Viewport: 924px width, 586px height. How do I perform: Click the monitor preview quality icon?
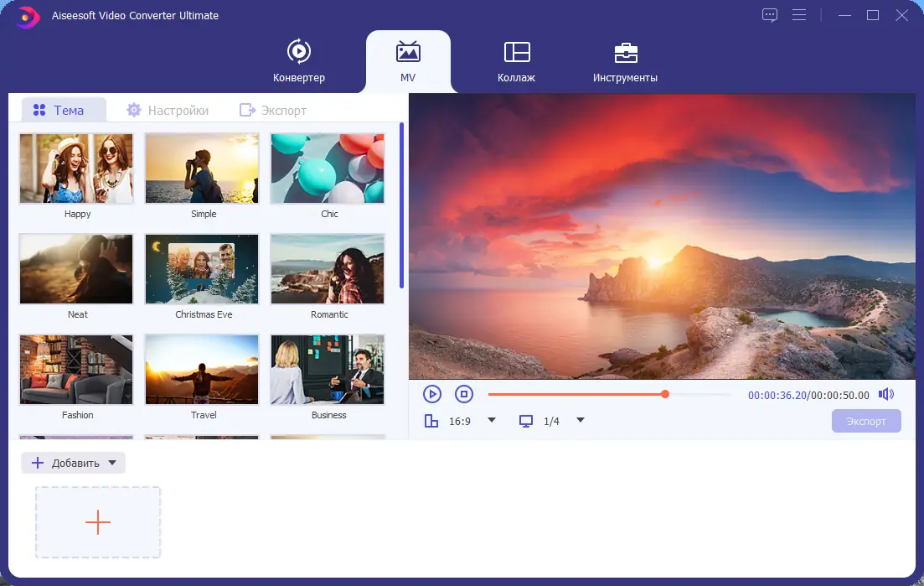point(525,421)
